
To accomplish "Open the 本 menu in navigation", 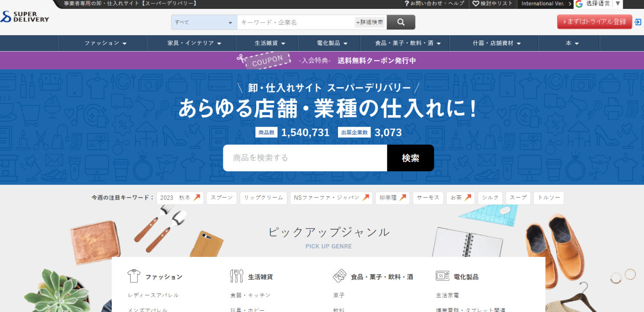I will tap(569, 43).
